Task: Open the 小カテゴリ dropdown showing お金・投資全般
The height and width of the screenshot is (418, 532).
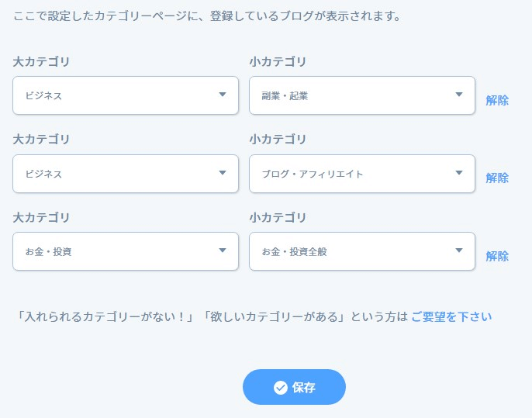Action: click(x=362, y=251)
